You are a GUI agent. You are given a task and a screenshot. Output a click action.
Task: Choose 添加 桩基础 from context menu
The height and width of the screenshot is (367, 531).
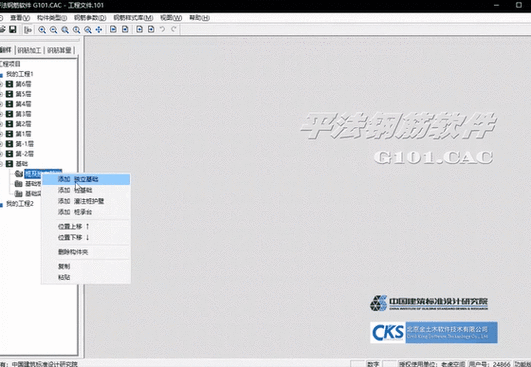point(86,190)
